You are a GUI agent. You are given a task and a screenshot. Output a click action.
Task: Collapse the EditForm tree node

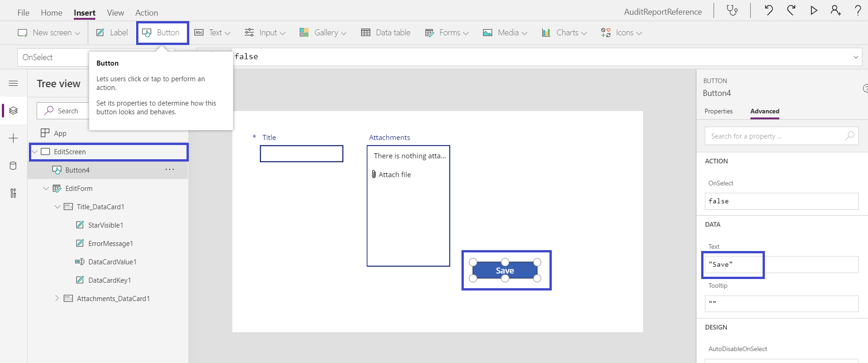pos(46,188)
